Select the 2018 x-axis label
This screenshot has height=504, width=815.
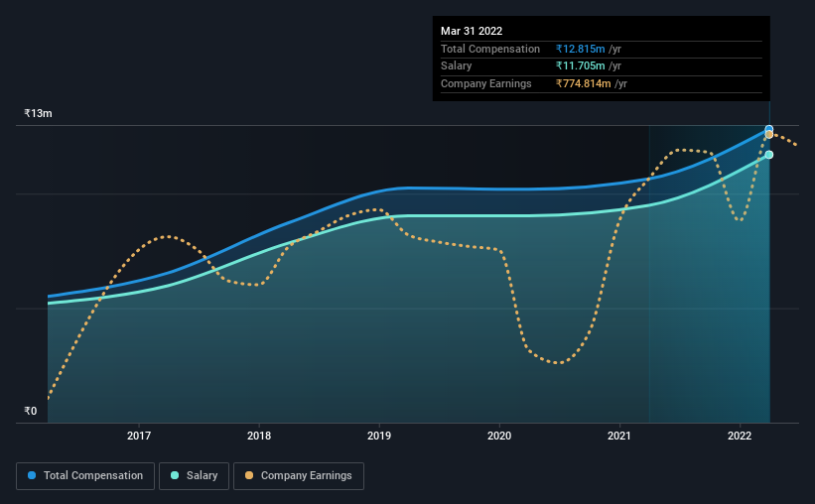coord(259,436)
